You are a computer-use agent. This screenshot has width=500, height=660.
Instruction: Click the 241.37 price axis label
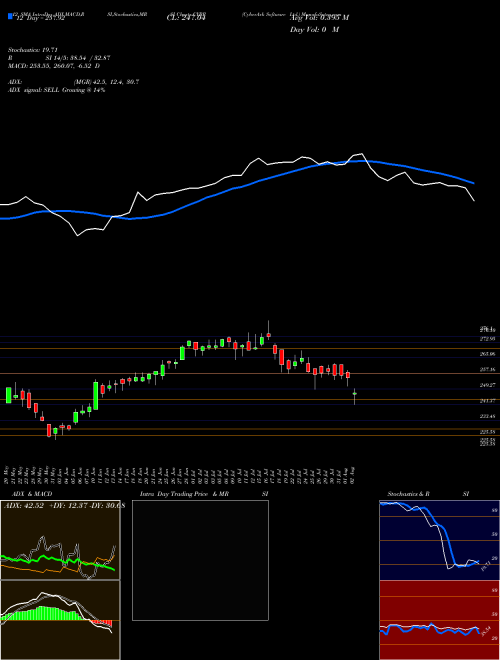tap(487, 401)
